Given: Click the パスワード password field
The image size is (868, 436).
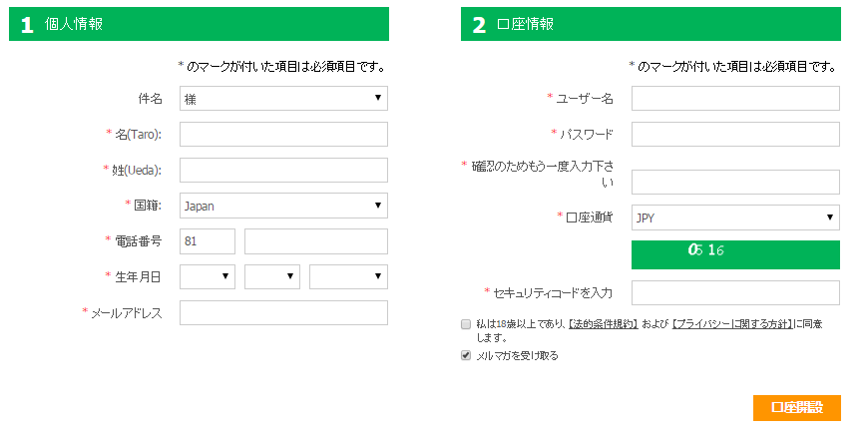Looking at the screenshot, I should coord(735,135).
